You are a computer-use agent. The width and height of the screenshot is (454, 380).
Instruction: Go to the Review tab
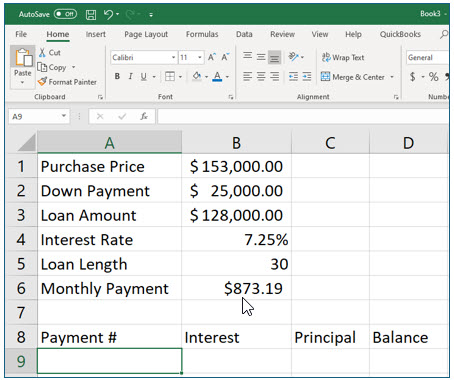point(282,34)
